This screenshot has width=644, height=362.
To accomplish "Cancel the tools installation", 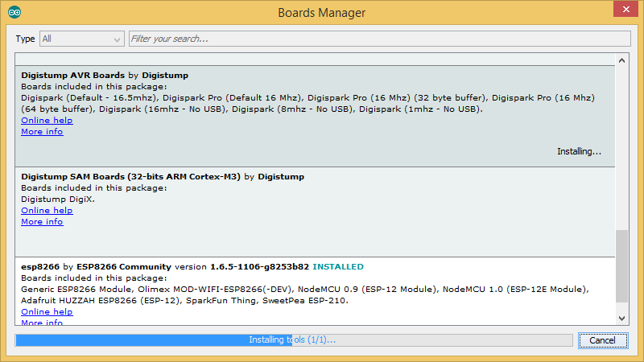I will click(x=602, y=340).
